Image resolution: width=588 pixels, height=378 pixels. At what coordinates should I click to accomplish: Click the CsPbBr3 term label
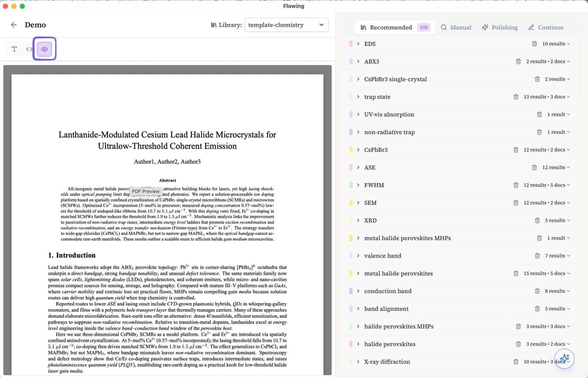click(x=376, y=150)
